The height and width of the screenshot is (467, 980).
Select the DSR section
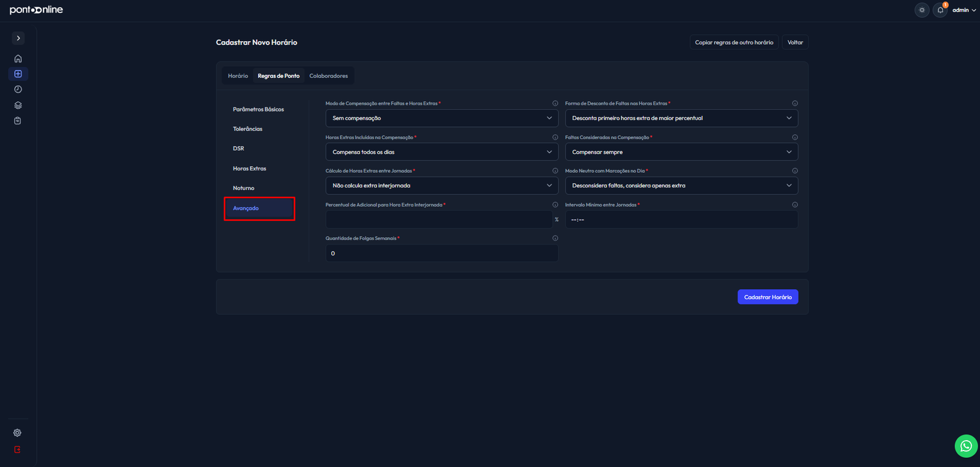tap(238, 149)
